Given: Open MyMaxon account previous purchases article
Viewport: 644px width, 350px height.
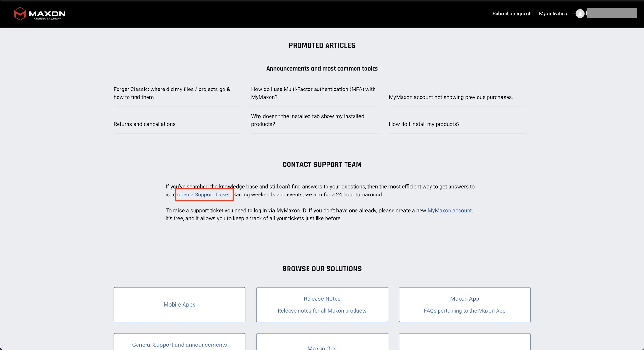Looking at the screenshot, I should 450,97.
